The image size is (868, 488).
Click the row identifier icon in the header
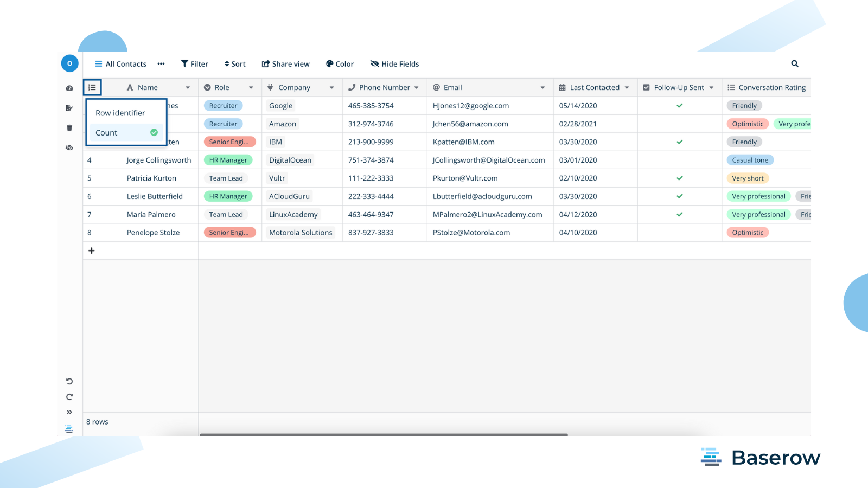(x=92, y=87)
